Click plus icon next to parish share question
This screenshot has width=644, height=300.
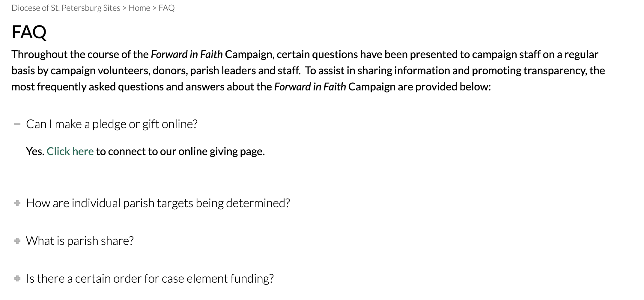pyautogui.click(x=17, y=241)
